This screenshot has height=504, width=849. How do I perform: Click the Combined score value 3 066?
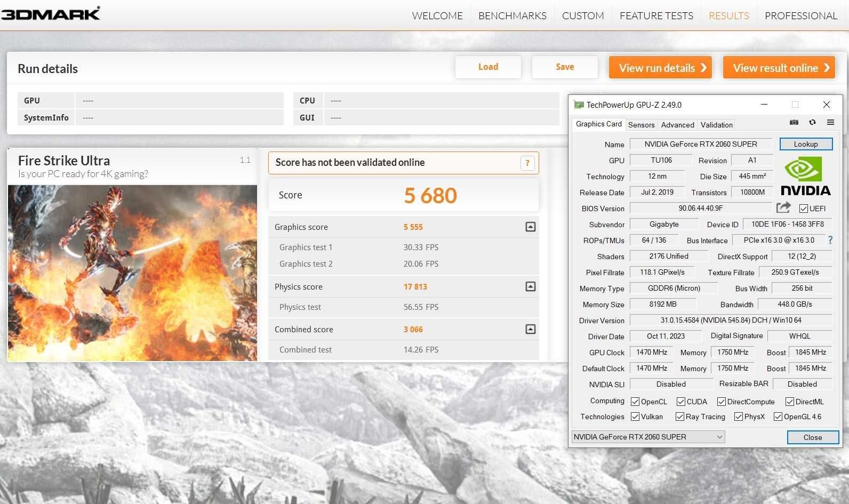[x=413, y=330]
